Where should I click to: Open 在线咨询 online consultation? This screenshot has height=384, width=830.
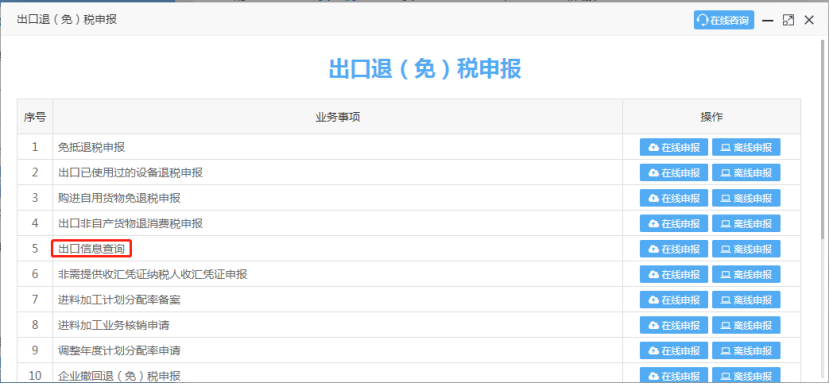(x=724, y=20)
